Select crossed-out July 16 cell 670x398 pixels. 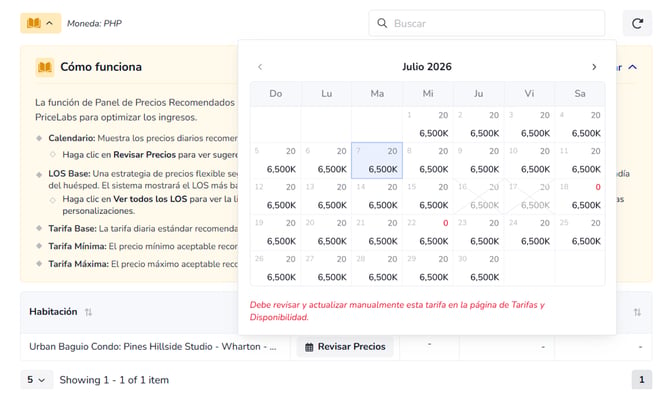click(479, 196)
